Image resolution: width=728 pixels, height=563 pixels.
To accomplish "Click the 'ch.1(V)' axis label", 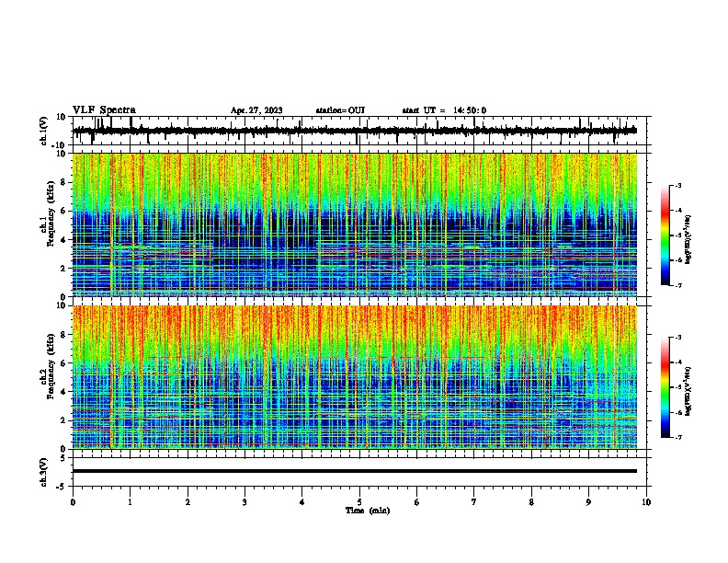I will point(44,131).
